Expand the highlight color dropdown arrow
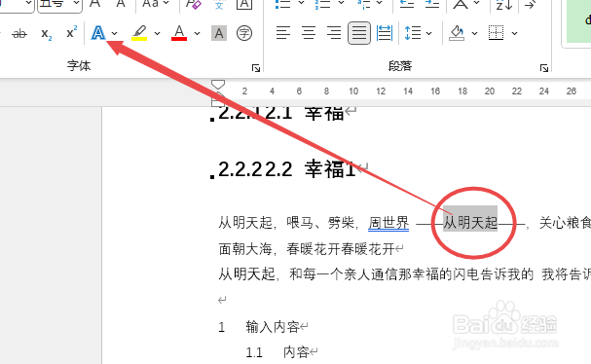The height and width of the screenshot is (364, 591). [x=157, y=33]
